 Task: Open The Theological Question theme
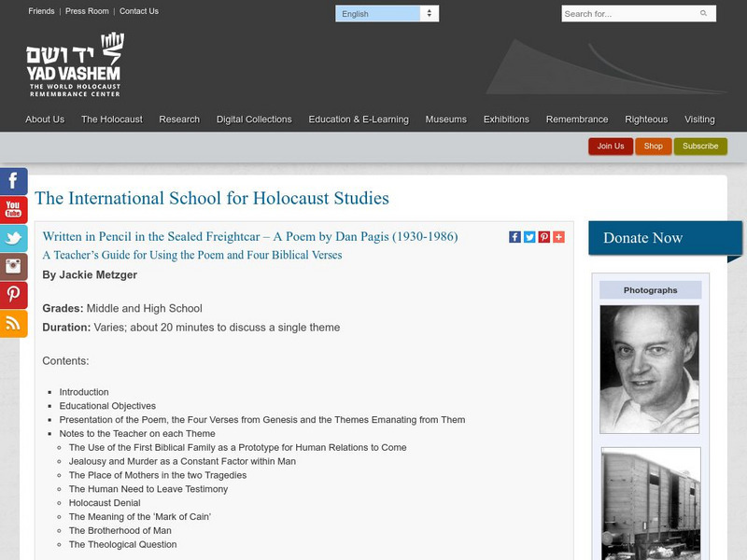click(123, 544)
